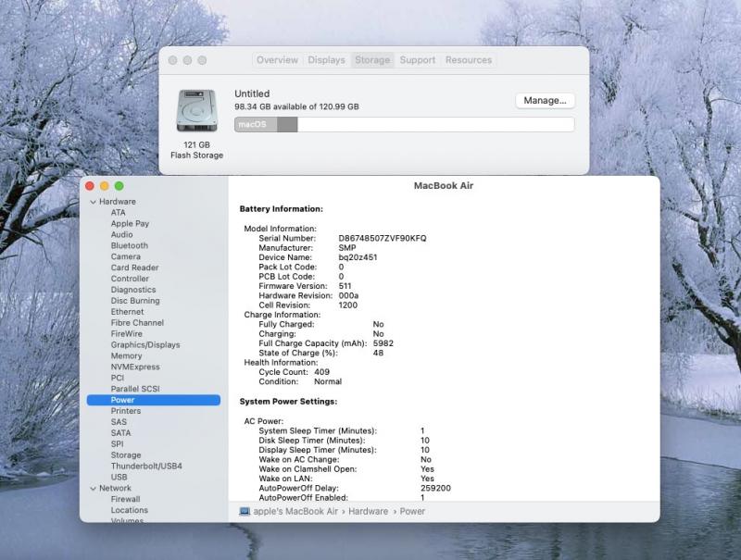Click the Untitled volume name
This screenshot has height=560, width=741.
point(252,93)
